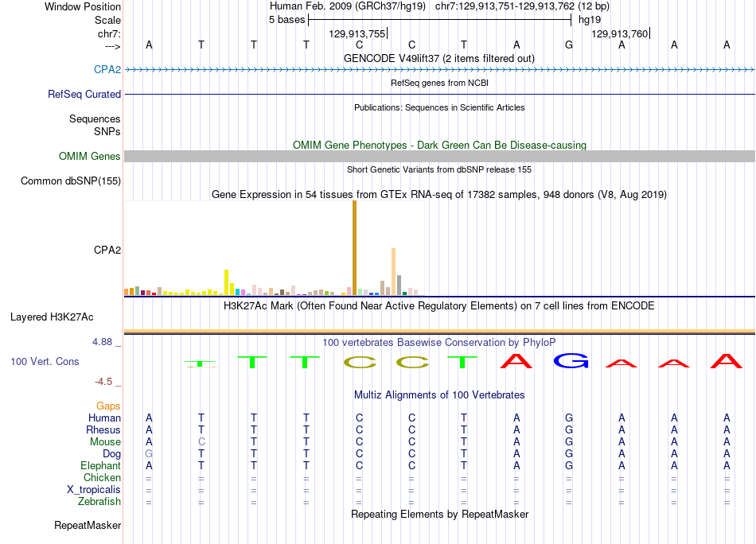Click the GTEx 'Gene Expression in 54 tissues' title

click(x=439, y=194)
